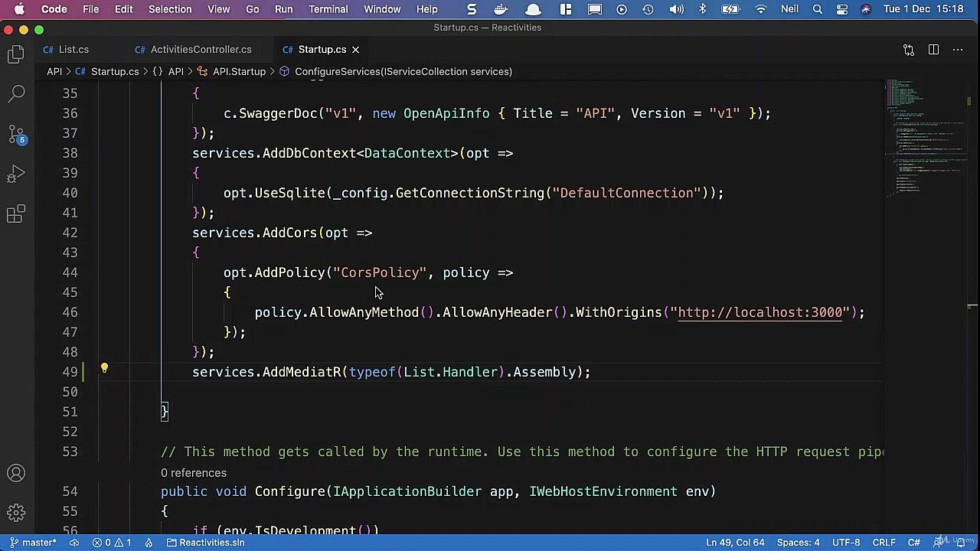Click line number 42 in the gutter

coord(70,233)
